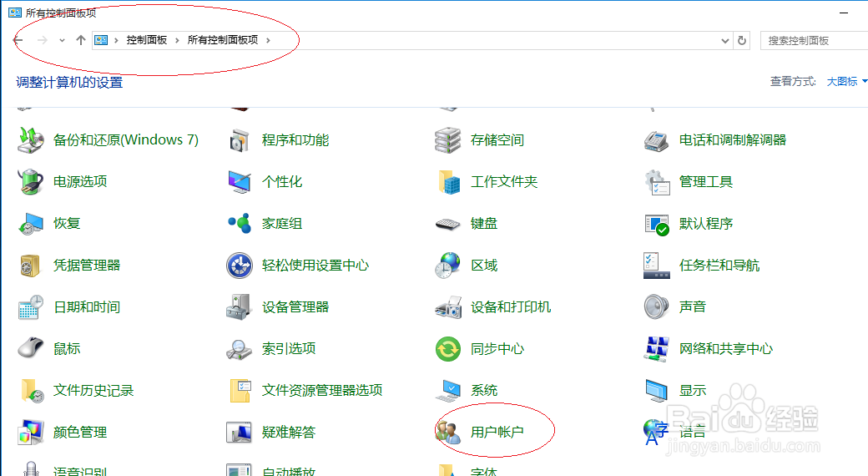Screen dimensions: 868x476
Task: Open the 键盘 keyboard icon
Action: pyautogui.click(x=448, y=223)
